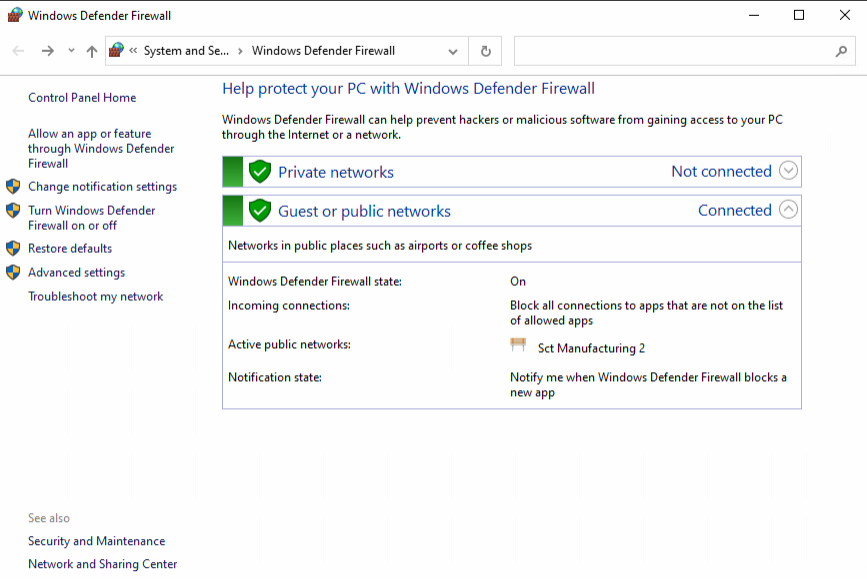Go up one level with the Up arrow
867x579 pixels.
[92, 51]
